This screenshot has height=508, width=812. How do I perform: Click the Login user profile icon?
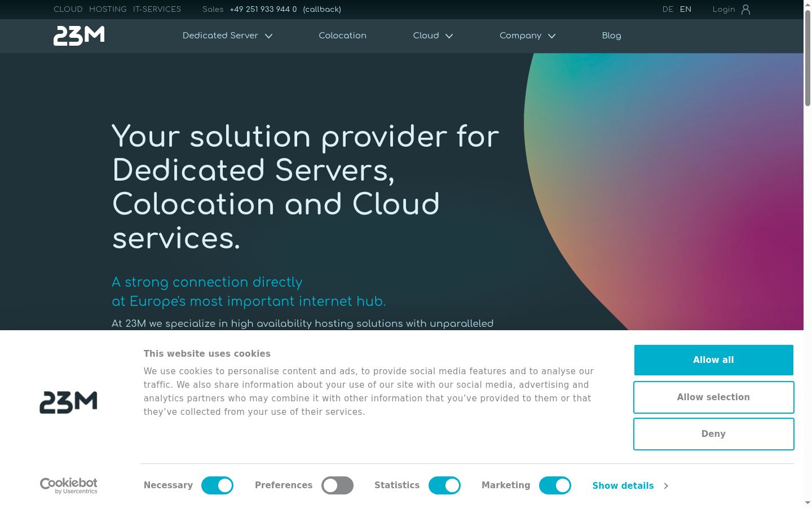[x=745, y=10]
